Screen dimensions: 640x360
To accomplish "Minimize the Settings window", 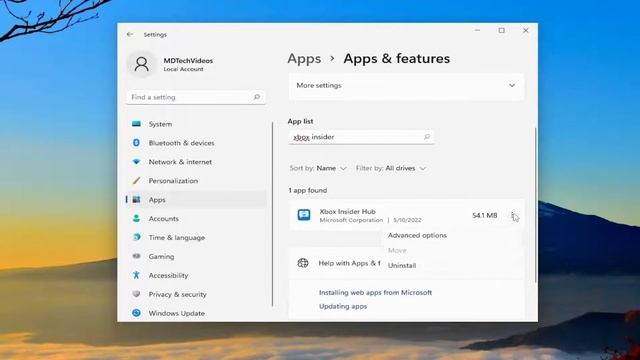I will coord(478,31).
